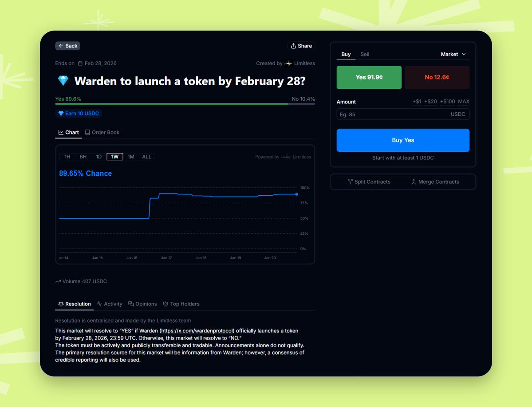Switch to the Chart tab
The image size is (532, 407).
[68, 132]
